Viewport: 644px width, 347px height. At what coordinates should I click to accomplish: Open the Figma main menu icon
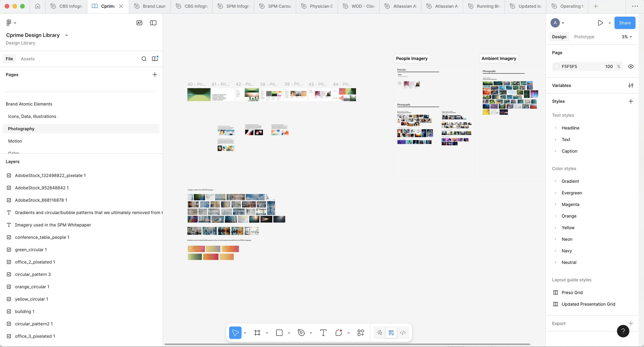click(9, 23)
